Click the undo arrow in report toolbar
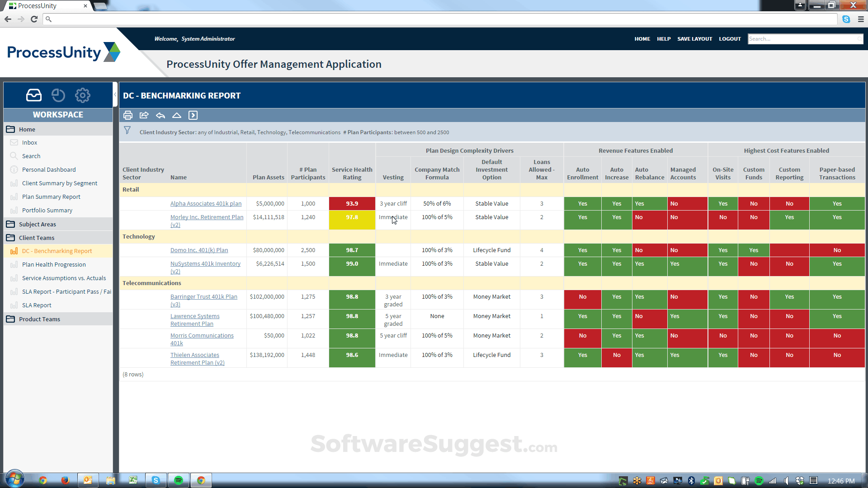Screen dimensions: 868x488 [160, 115]
